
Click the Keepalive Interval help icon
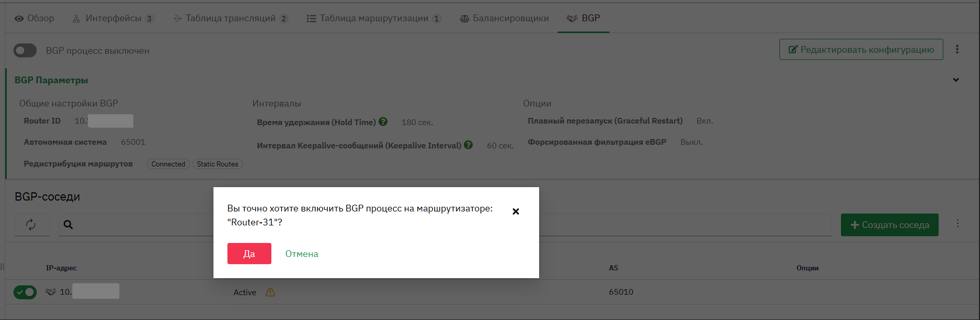[468, 145]
